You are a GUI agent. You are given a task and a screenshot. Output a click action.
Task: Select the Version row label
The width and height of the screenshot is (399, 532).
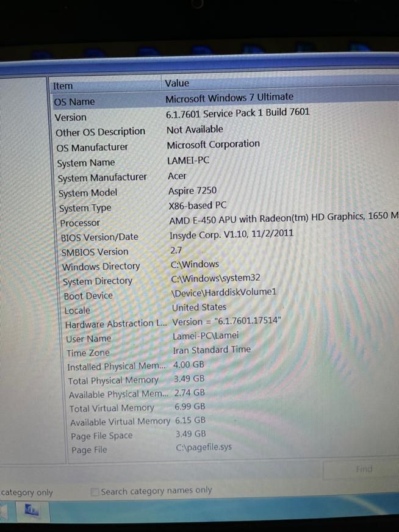[x=71, y=117]
